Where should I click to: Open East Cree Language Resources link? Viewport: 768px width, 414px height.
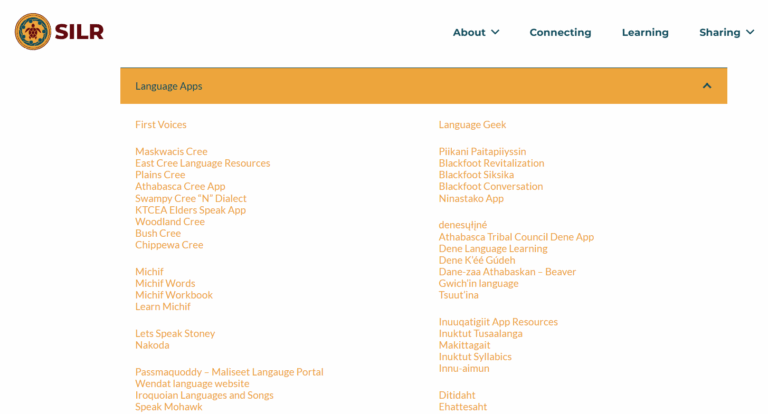202,163
